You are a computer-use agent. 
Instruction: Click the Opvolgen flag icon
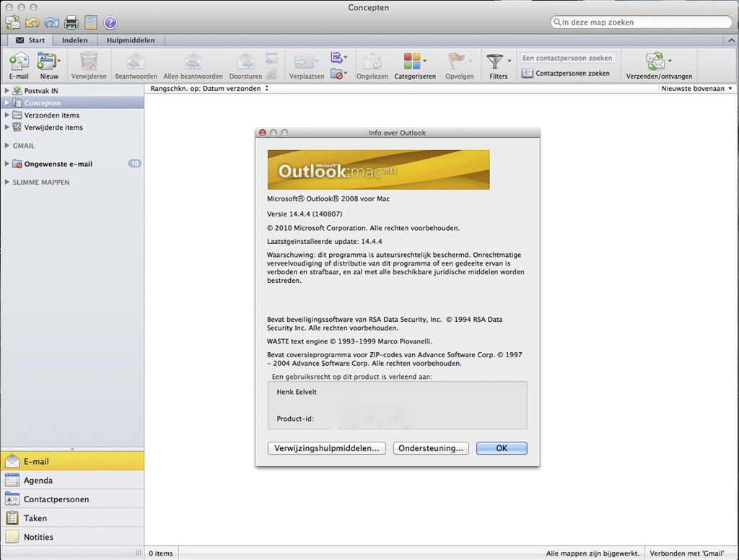pyautogui.click(x=455, y=61)
